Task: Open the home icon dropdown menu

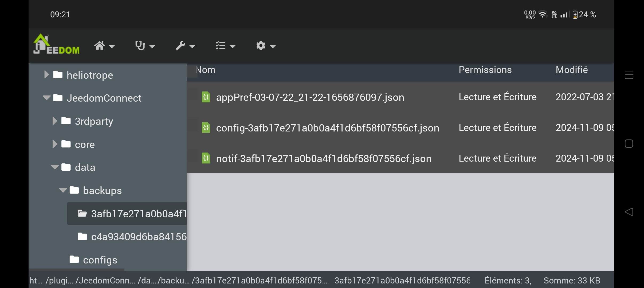Action: [104, 46]
